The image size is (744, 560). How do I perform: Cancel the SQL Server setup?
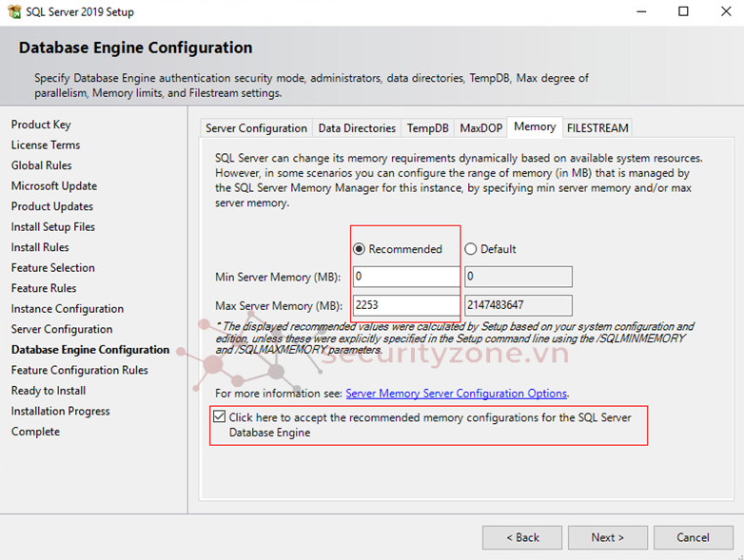click(x=693, y=537)
